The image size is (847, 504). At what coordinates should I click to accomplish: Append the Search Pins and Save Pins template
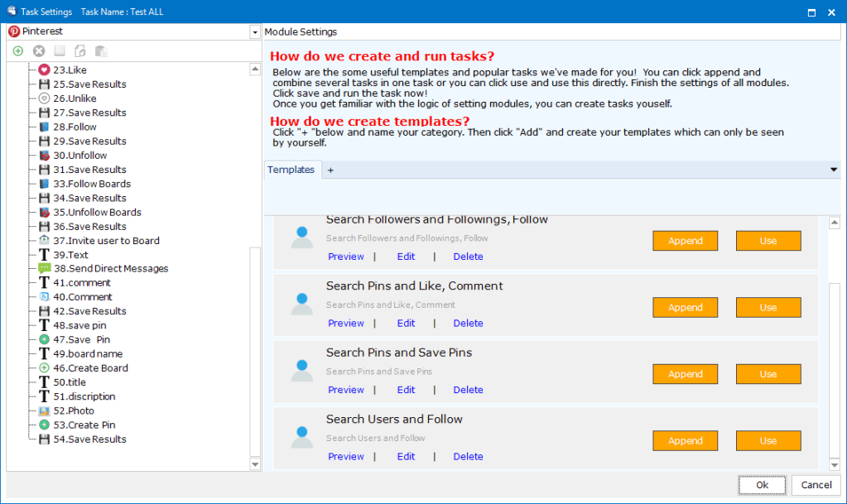click(685, 374)
